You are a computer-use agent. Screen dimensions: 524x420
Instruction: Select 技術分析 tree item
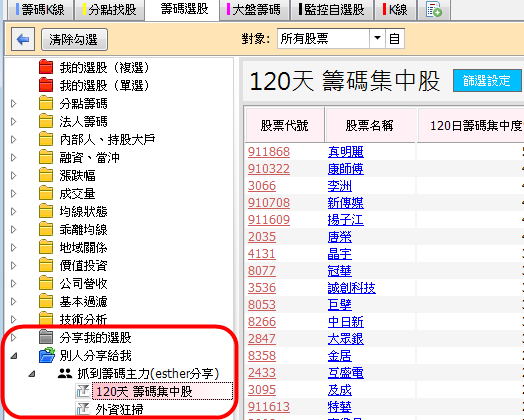(83, 319)
